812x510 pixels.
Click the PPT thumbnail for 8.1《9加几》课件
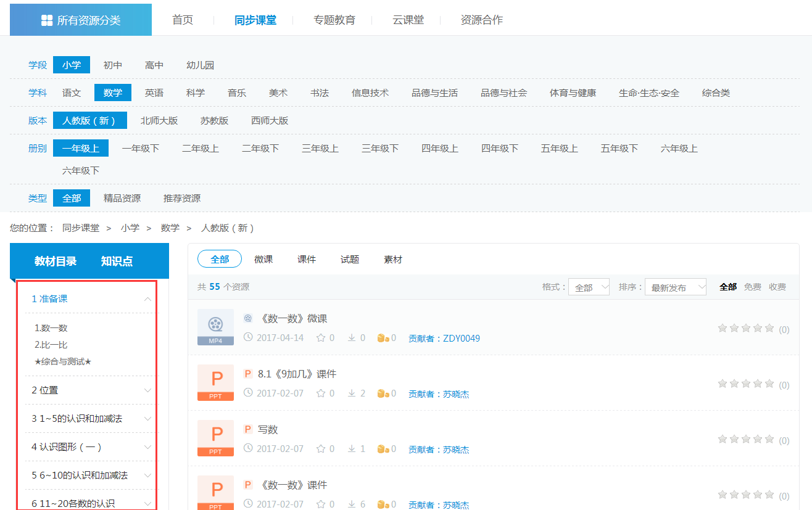215,382
